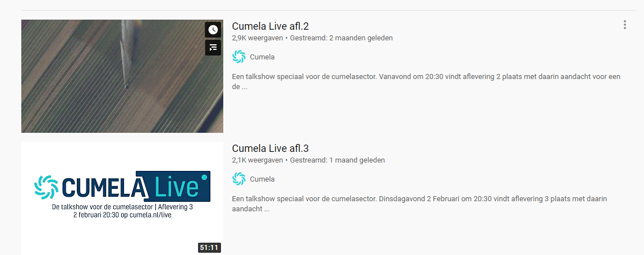Add Cumela Live afl.2 to Watch Later

[x=213, y=30]
